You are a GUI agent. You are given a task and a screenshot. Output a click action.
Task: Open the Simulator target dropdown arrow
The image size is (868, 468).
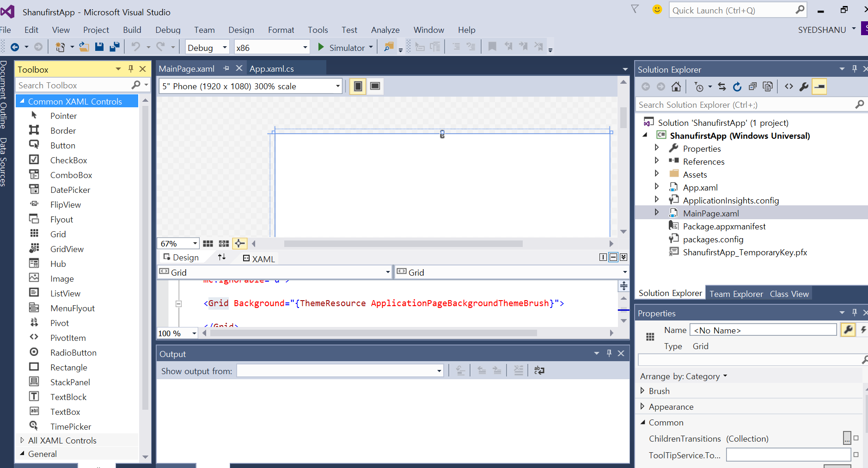click(371, 47)
